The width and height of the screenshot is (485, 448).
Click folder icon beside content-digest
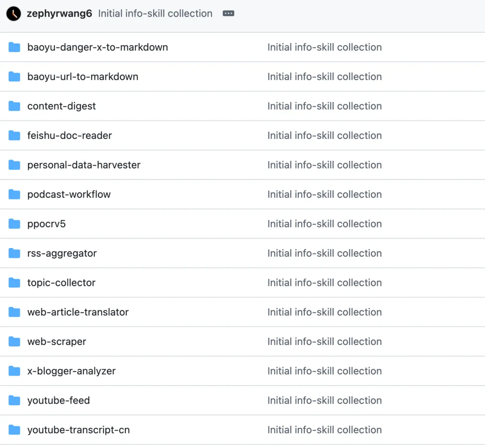(x=14, y=106)
